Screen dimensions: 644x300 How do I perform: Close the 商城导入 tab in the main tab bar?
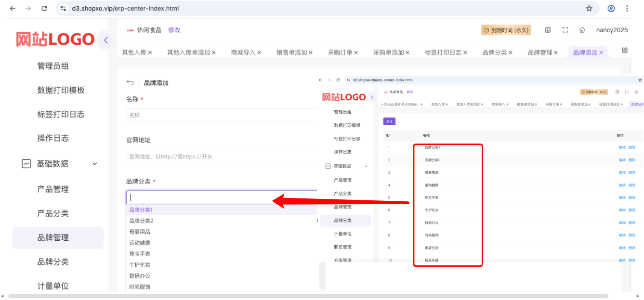pos(259,52)
